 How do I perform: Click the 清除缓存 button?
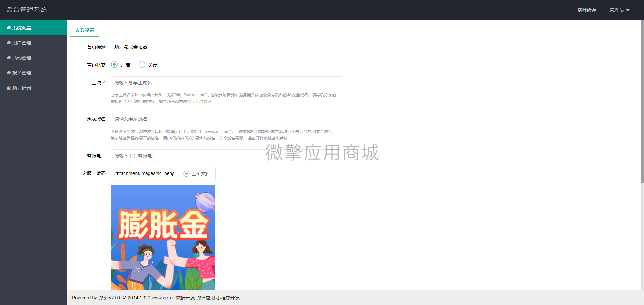tap(586, 10)
